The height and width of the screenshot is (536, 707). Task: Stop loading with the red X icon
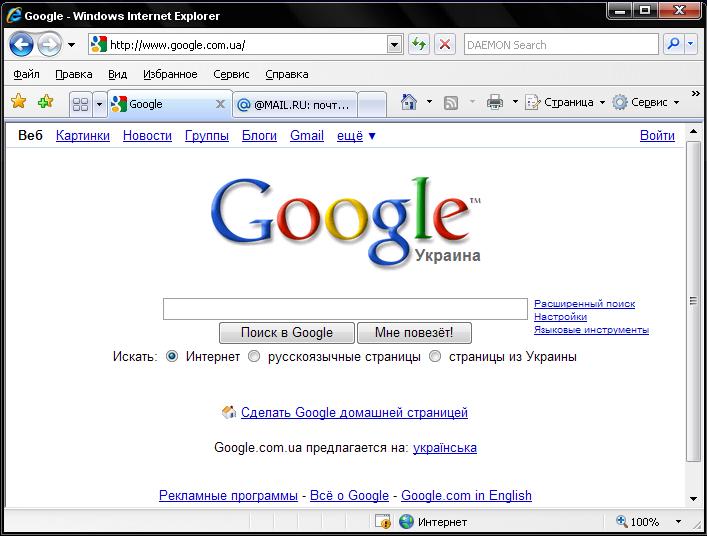[x=445, y=45]
